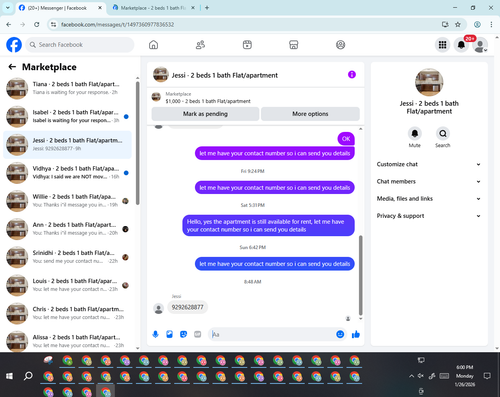Bookmark this page with the star icon
Viewport: 500px width, 397px height.
458,24
